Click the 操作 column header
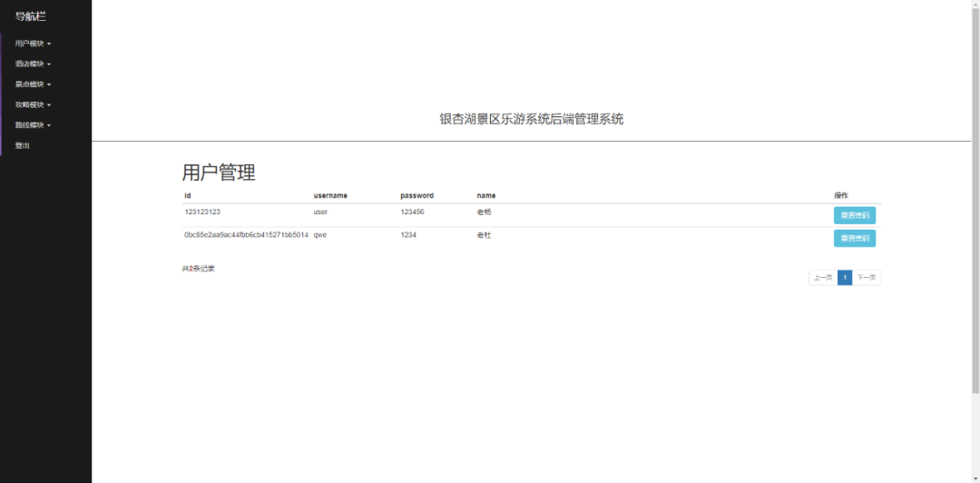This screenshot has height=483, width=980. tap(841, 196)
